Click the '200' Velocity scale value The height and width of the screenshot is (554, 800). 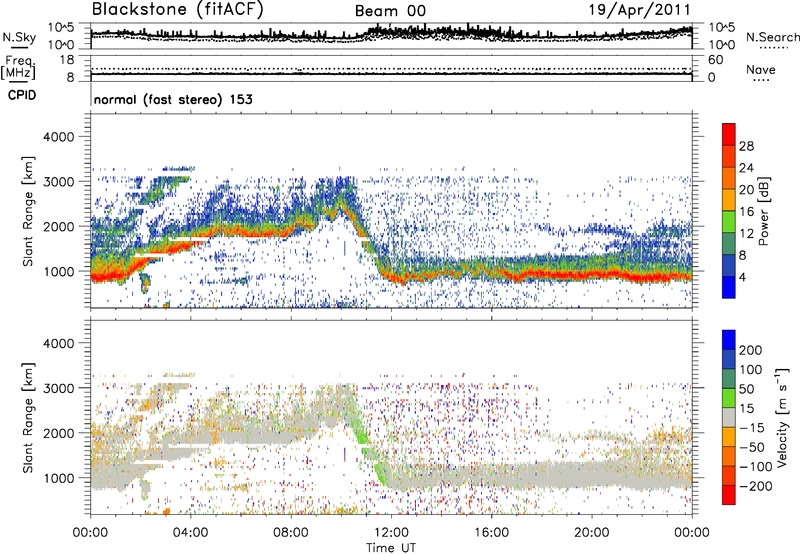pyautogui.click(x=751, y=350)
